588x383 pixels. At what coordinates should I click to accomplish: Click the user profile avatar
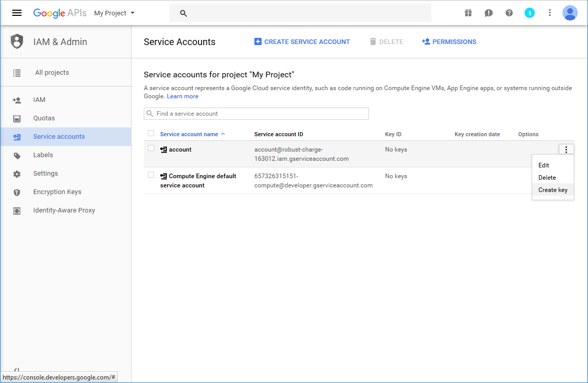(570, 13)
